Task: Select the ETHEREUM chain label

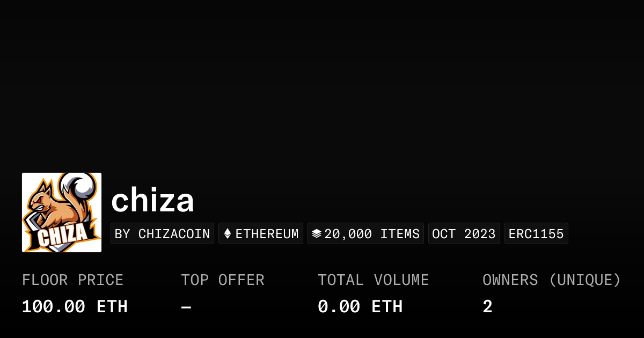Action: tap(267, 234)
